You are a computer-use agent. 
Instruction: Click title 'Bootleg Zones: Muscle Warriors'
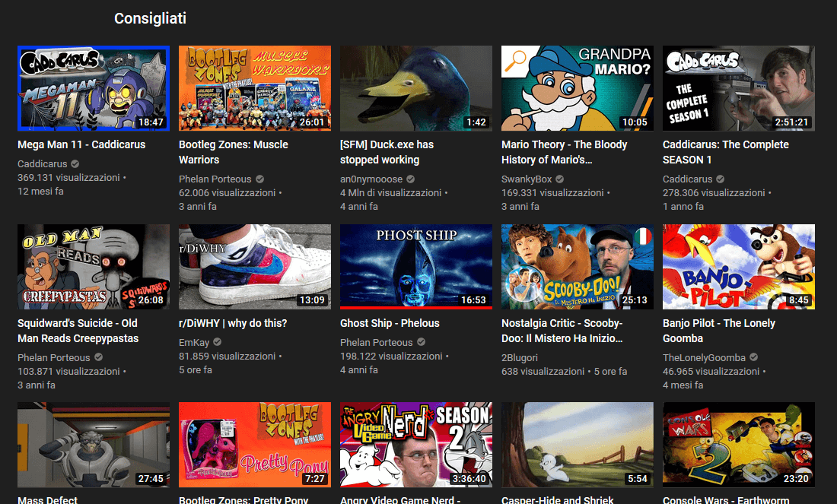(x=234, y=152)
